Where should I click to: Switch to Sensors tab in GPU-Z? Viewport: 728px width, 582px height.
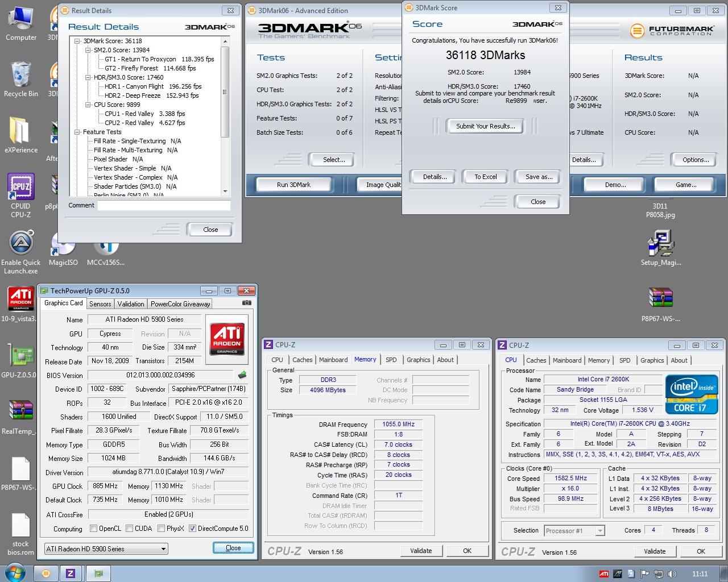click(x=100, y=304)
